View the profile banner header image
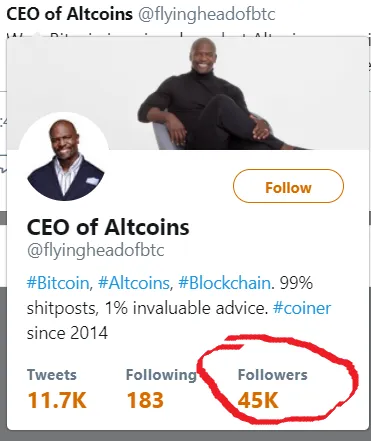 tap(188, 93)
